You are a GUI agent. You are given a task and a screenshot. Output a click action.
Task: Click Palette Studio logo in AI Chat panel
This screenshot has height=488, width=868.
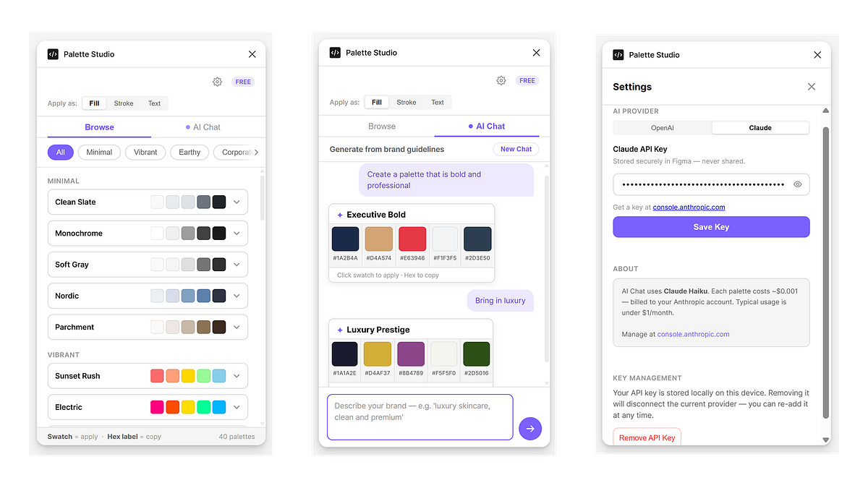click(x=335, y=53)
